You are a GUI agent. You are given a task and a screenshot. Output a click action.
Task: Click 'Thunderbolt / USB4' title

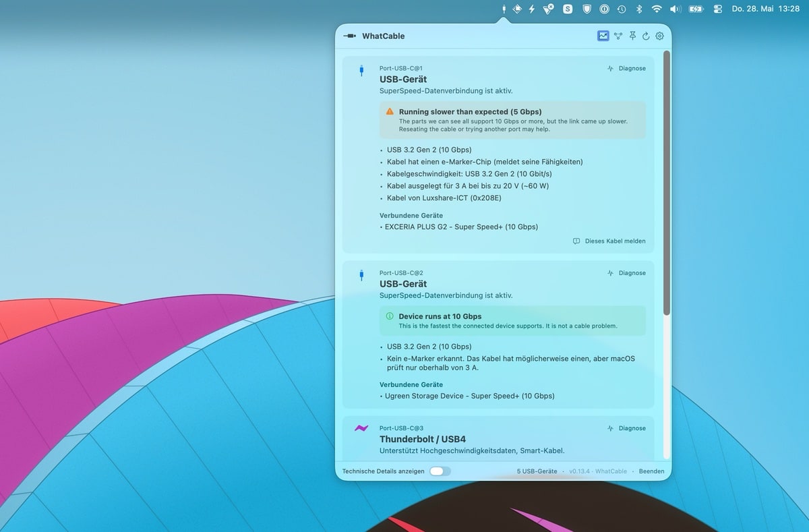[422, 439]
